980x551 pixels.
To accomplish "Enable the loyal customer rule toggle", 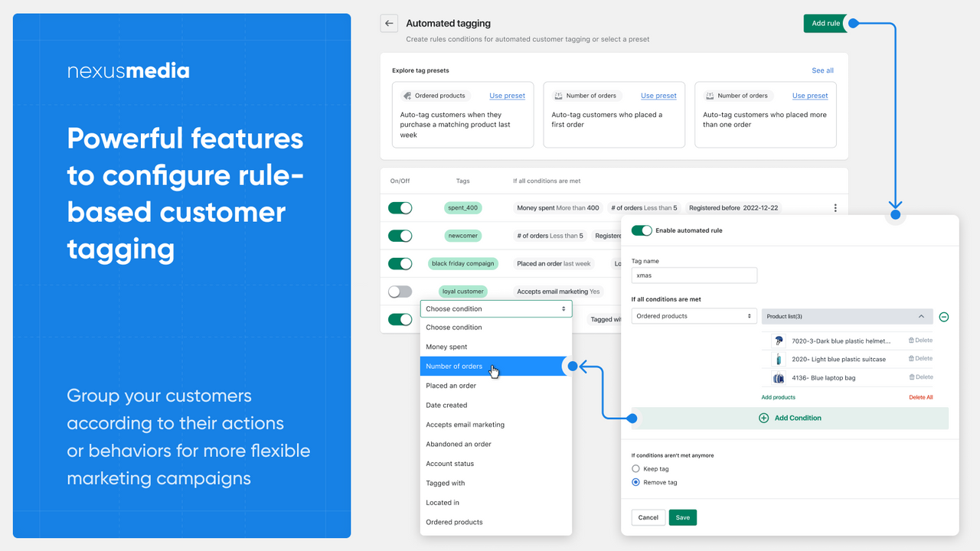I will [400, 291].
